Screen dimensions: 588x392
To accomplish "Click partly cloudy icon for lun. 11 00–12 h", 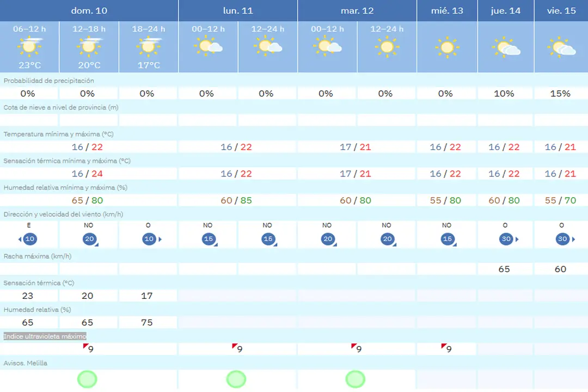I will click(208, 46).
